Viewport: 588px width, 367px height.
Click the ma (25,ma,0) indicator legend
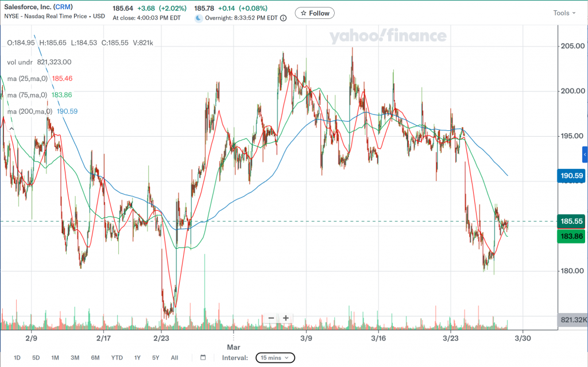click(x=28, y=78)
